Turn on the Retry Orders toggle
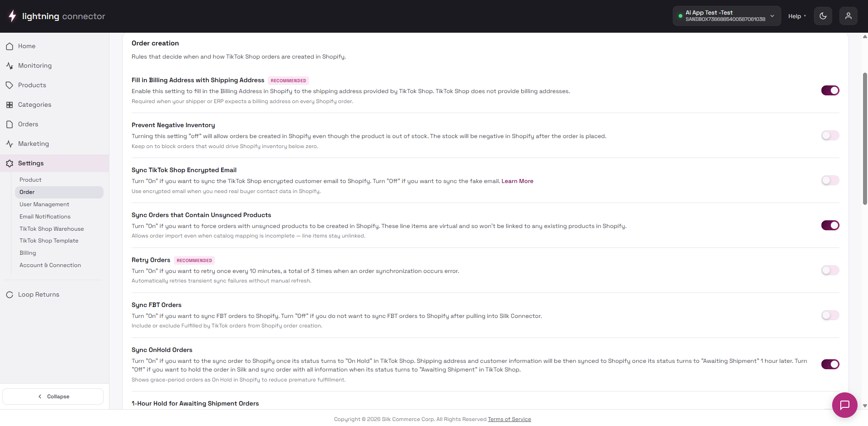The height and width of the screenshot is (426, 868). click(x=830, y=270)
